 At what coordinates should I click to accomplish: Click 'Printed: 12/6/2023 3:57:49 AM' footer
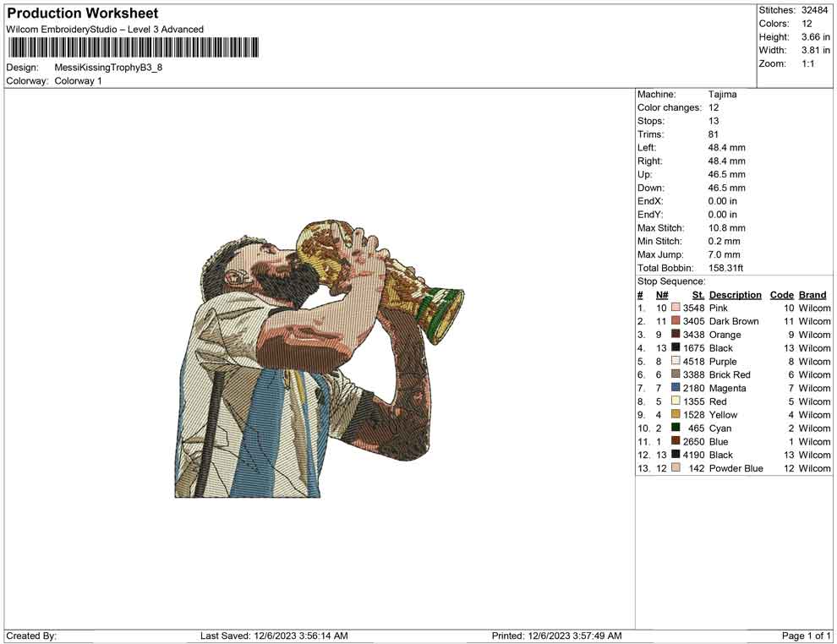pyautogui.click(x=556, y=636)
